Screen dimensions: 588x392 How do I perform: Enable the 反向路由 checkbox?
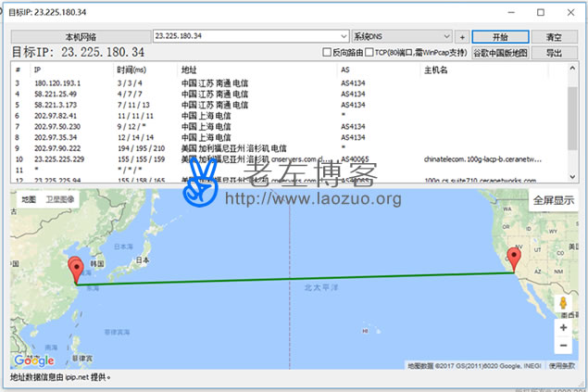click(x=327, y=53)
